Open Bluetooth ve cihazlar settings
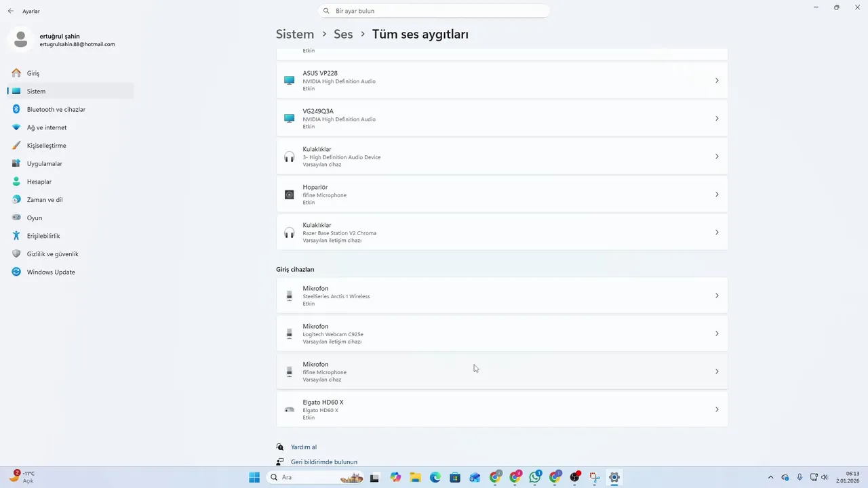The width and height of the screenshot is (868, 488). 71,109
